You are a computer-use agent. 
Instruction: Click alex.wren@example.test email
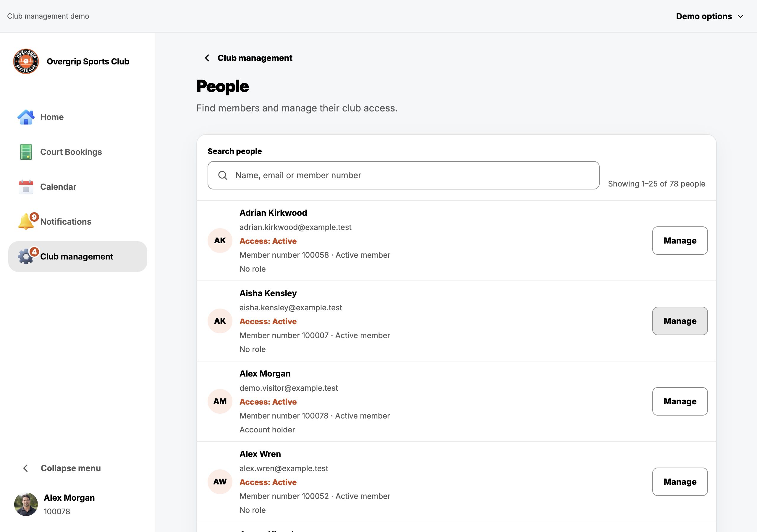click(x=284, y=468)
